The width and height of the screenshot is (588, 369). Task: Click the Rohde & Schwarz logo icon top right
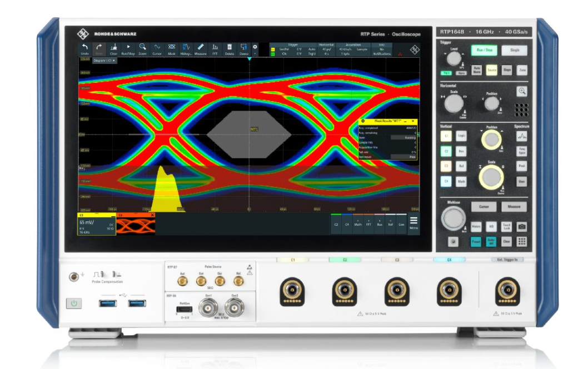[x=415, y=49]
